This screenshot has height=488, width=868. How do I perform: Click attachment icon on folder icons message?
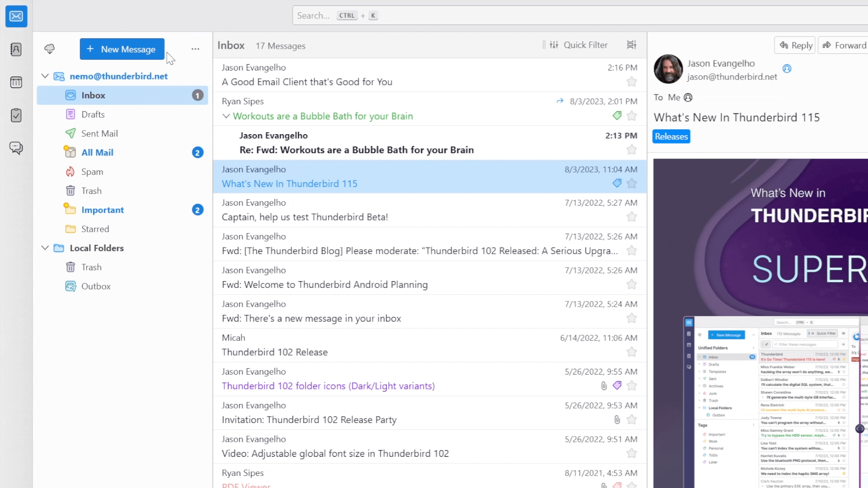(604, 386)
